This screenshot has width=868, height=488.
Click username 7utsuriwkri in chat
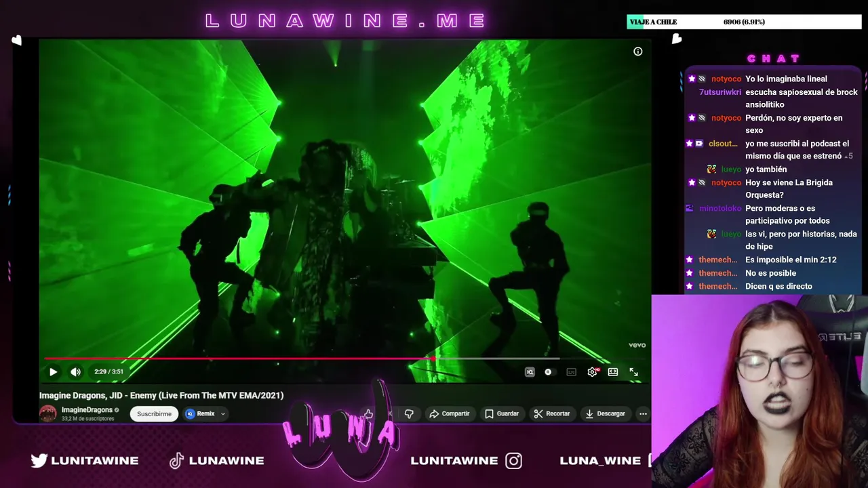pyautogui.click(x=720, y=92)
